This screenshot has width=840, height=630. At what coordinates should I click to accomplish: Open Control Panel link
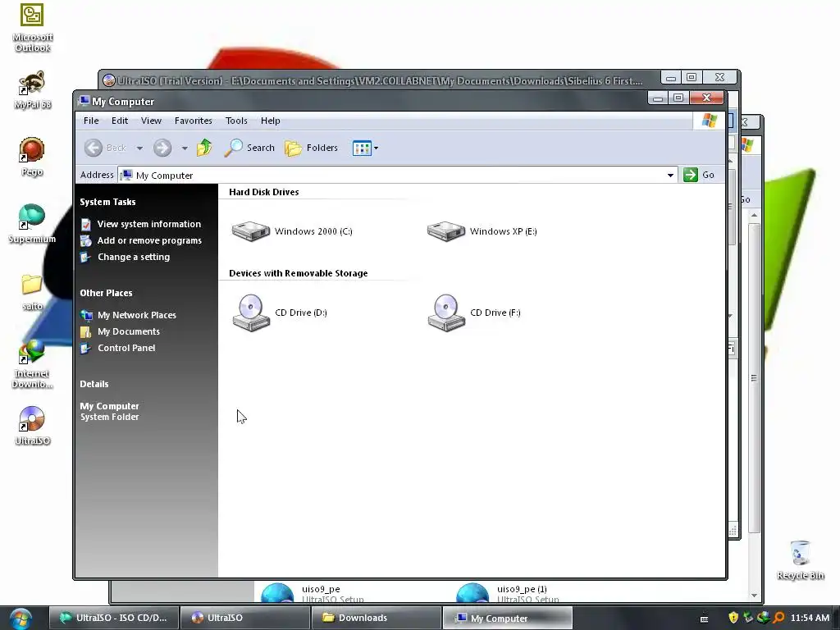[x=126, y=348]
